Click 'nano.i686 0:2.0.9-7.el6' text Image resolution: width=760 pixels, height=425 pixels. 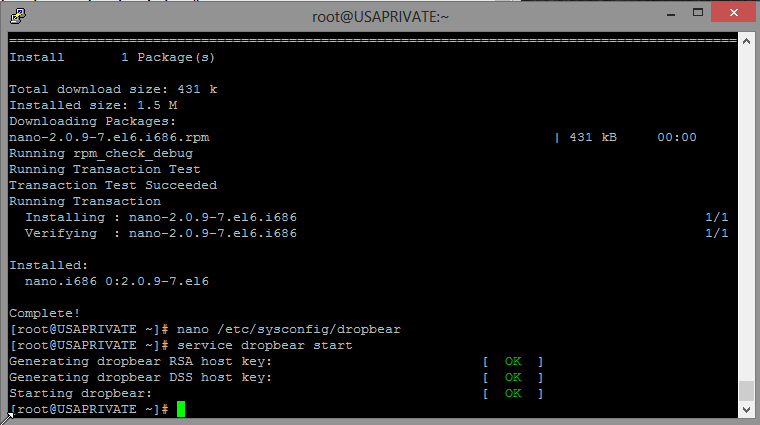117,281
